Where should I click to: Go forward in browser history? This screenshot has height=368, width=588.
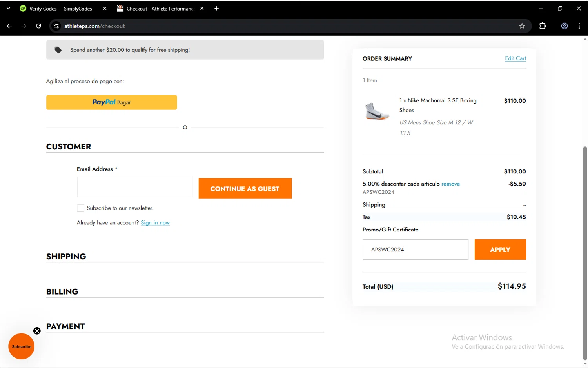24,26
